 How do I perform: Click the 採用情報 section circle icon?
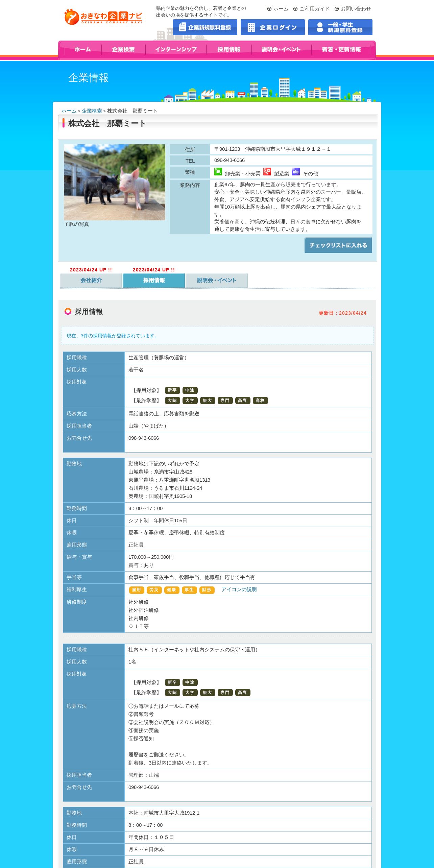click(x=68, y=311)
